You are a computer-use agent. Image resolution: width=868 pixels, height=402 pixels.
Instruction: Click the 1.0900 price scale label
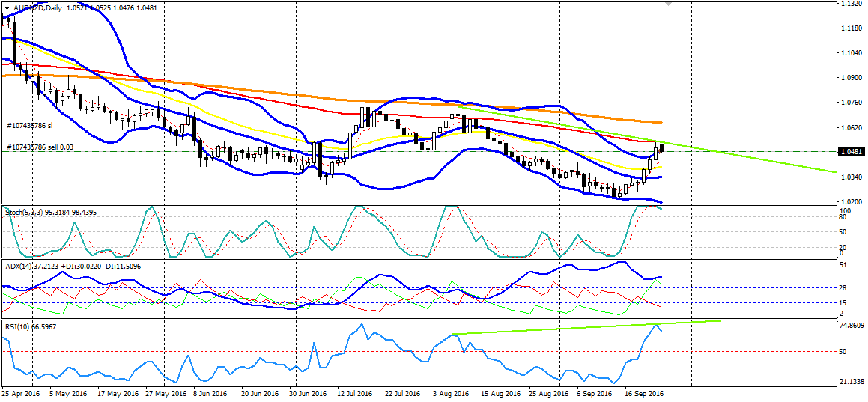[x=850, y=78]
